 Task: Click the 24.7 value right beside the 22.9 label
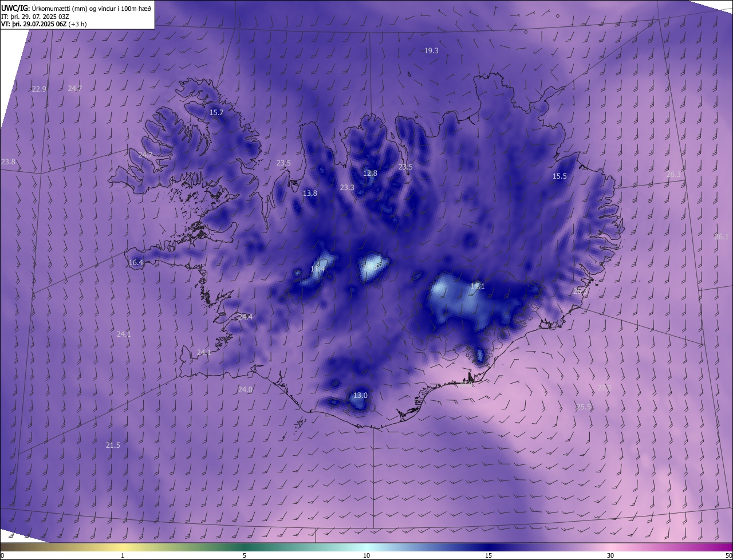point(75,88)
